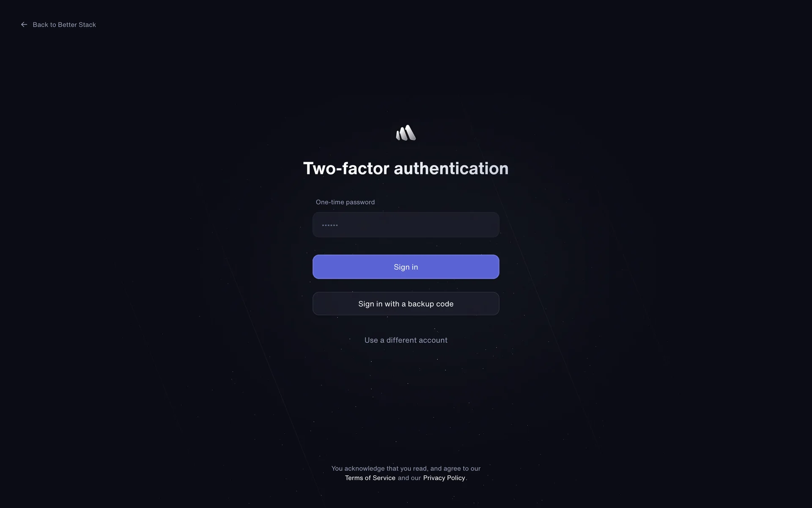812x508 pixels.
Task: Click the Two-factor authentication heading
Action: point(406,168)
